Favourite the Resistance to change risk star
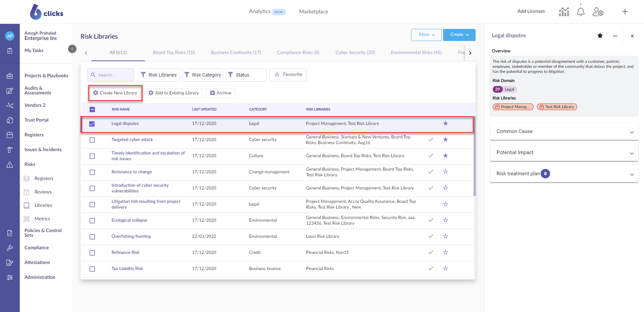Viewport: 644px width, 312px height. [x=445, y=172]
